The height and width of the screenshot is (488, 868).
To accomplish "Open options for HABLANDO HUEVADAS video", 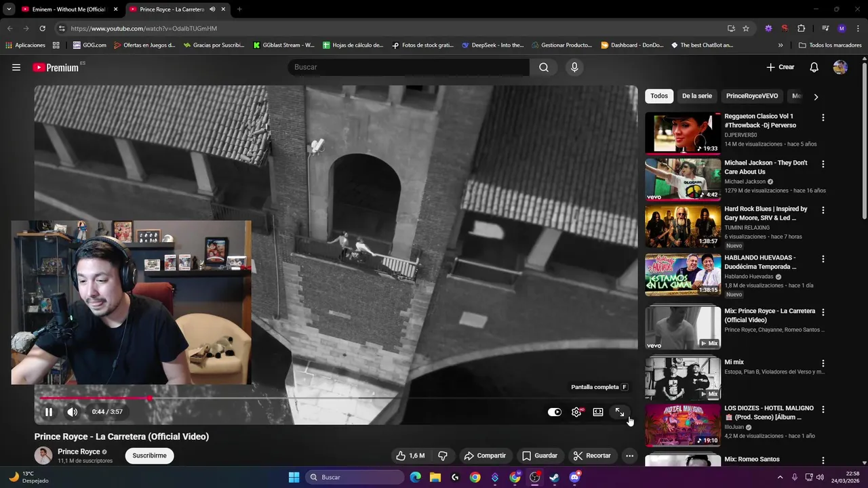I will (823, 259).
